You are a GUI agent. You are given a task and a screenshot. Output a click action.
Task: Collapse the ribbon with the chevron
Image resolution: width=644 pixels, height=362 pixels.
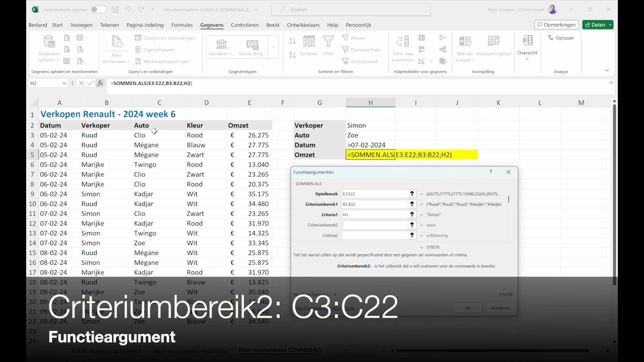click(607, 70)
